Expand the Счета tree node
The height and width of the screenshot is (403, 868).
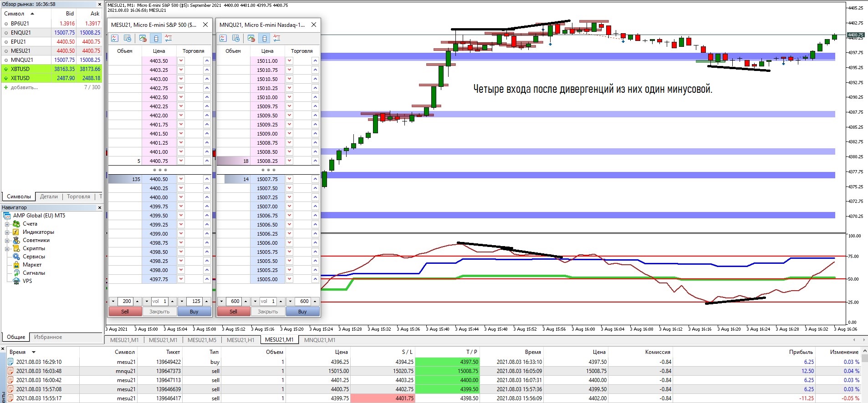(x=7, y=224)
